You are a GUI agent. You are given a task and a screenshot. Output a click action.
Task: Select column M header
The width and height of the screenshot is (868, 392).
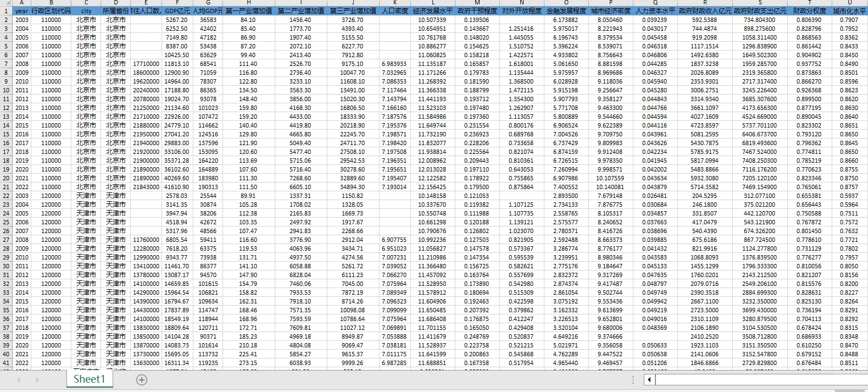pyautogui.click(x=477, y=3)
